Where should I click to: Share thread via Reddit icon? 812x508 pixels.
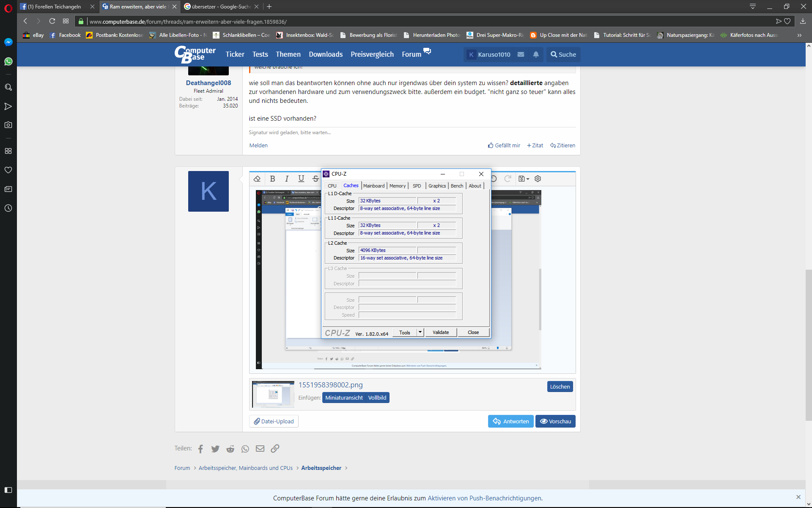point(230,449)
